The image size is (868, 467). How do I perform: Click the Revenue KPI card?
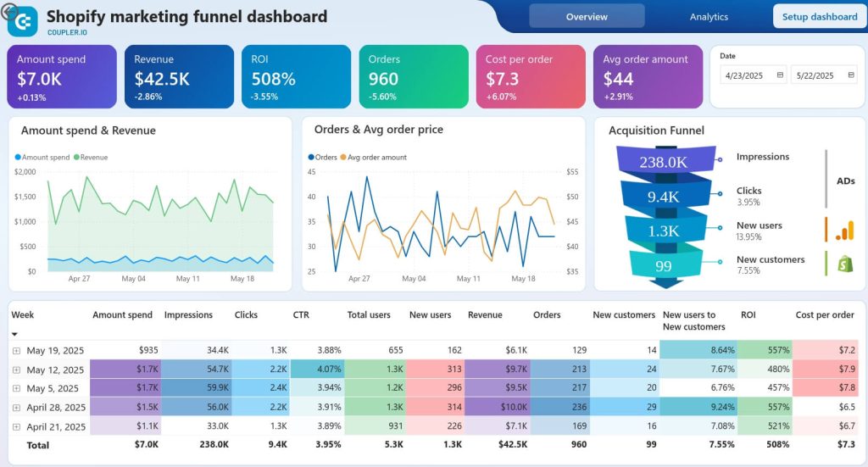[x=180, y=77]
